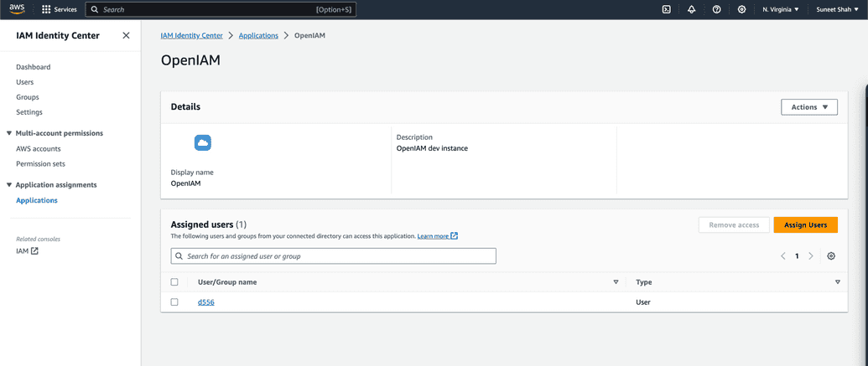868x366 pixels.
Task: Collapse the Multi-account permissions section
Action: [9, 133]
